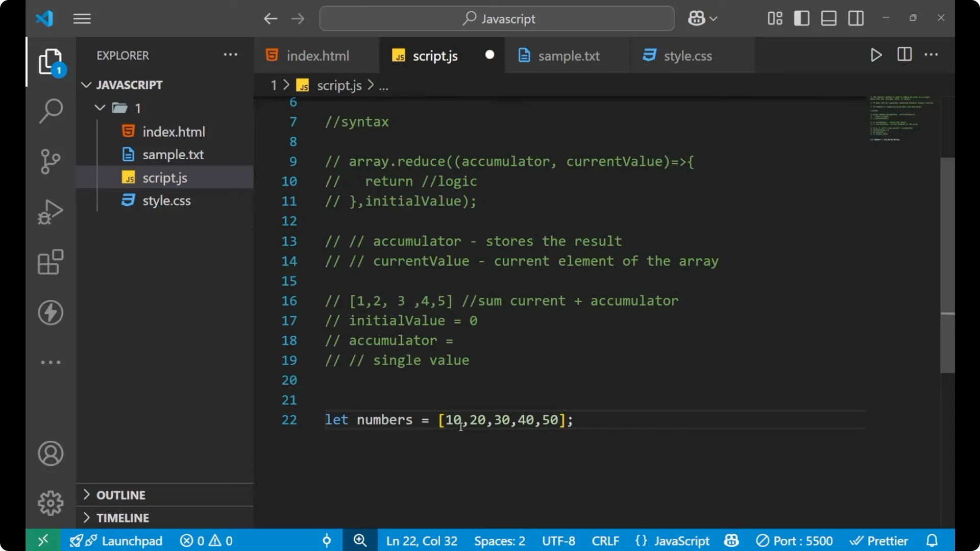Open the Extensions view
Viewport: 980px width, 551px height.
51,262
